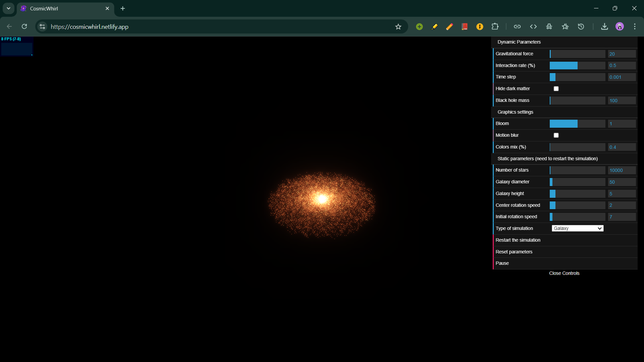This screenshot has height=362, width=644.
Task: Click the chain link toolbar icon
Action: (517, 26)
